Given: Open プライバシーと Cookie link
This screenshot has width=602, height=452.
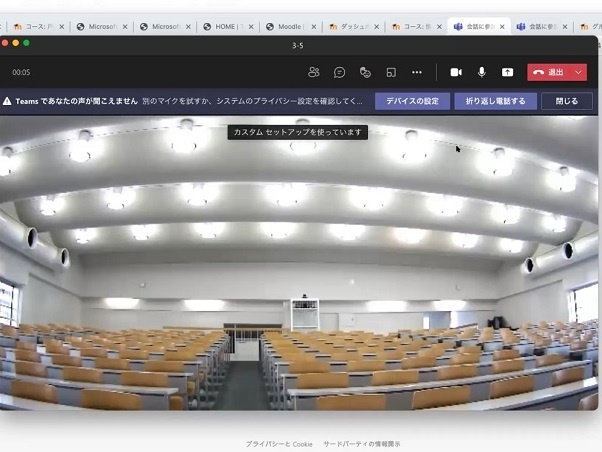Looking at the screenshot, I should [x=279, y=444].
